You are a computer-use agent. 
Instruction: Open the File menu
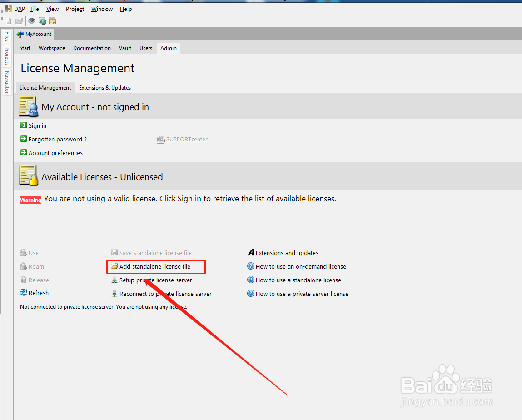pyautogui.click(x=35, y=9)
